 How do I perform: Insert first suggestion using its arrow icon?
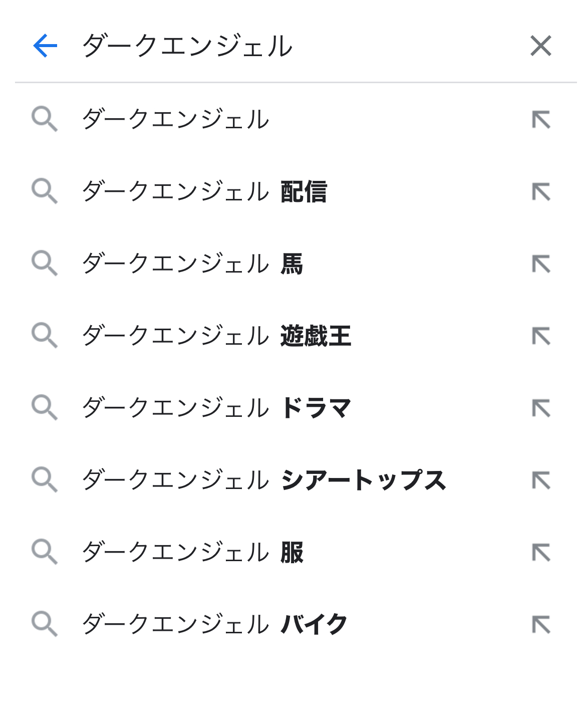pos(541,120)
